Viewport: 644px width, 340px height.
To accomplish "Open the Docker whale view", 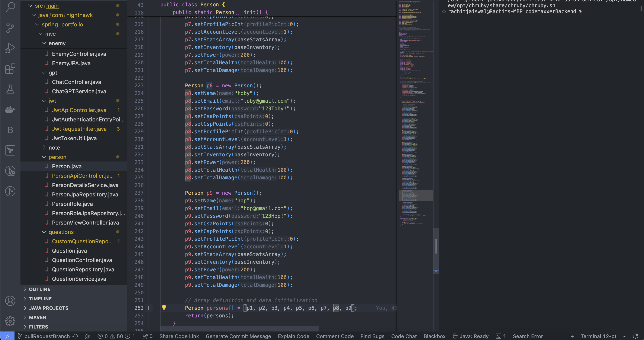I will tap(10, 109).
